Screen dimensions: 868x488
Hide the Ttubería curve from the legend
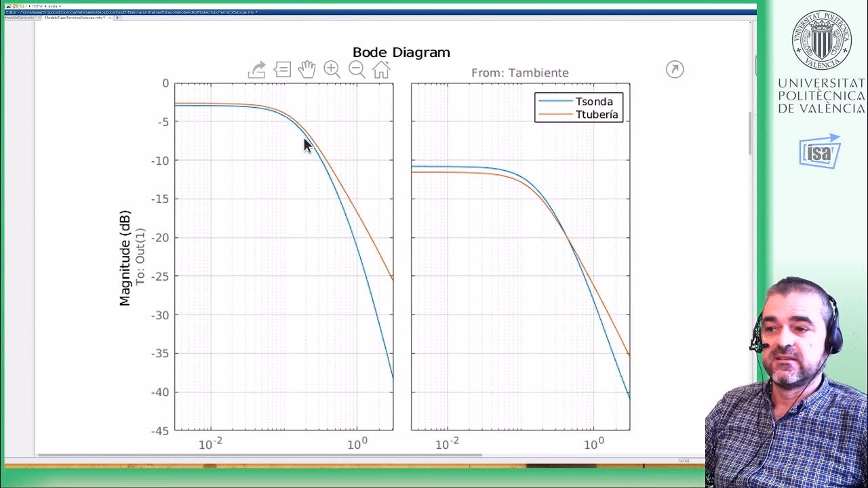(x=597, y=114)
